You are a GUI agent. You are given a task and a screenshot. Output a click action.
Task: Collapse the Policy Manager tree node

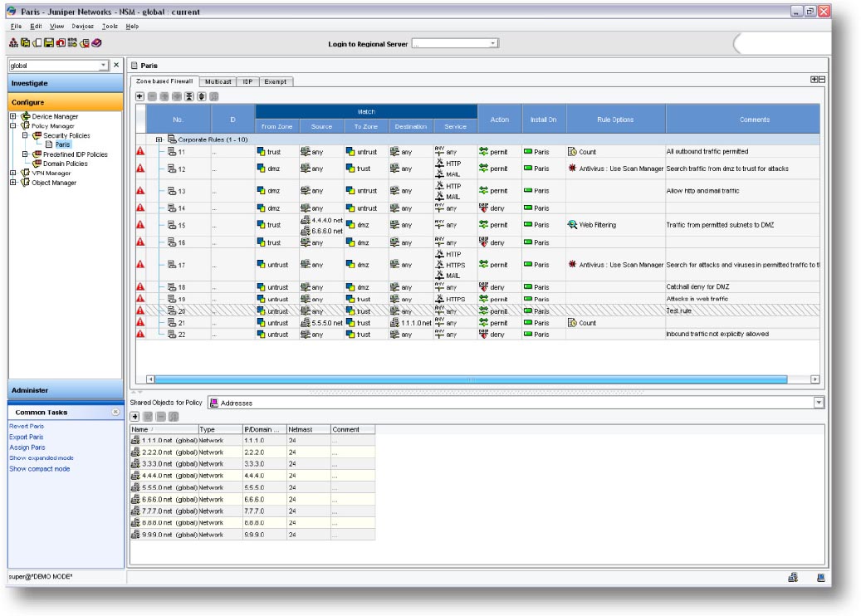[13, 125]
